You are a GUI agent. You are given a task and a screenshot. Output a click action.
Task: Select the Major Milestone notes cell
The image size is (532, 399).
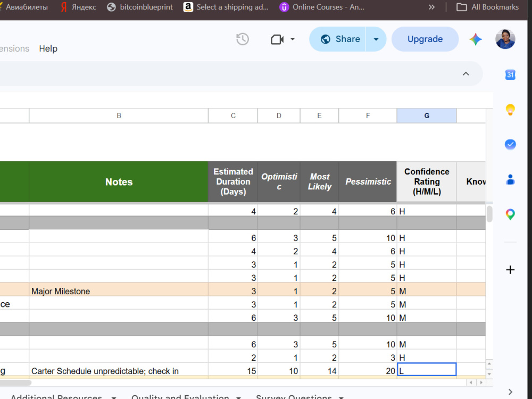click(119, 291)
